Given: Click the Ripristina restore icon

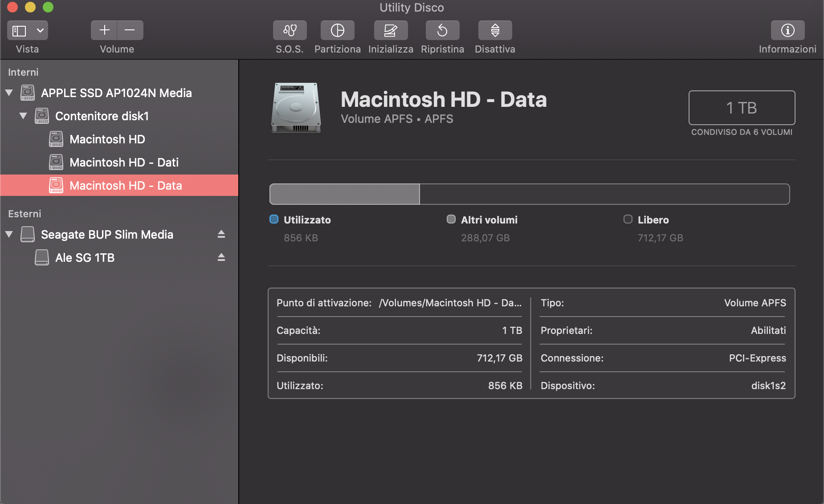Looking at the screenshot, I should [442, 31].
